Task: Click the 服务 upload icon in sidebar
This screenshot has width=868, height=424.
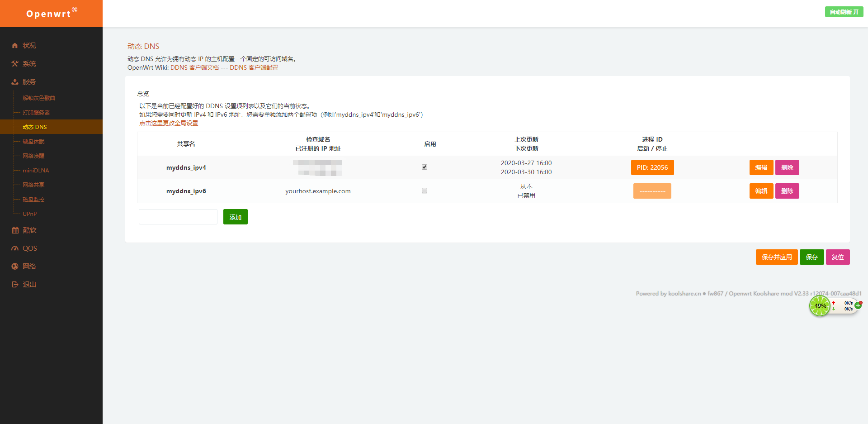Action: tap(15, 81)
